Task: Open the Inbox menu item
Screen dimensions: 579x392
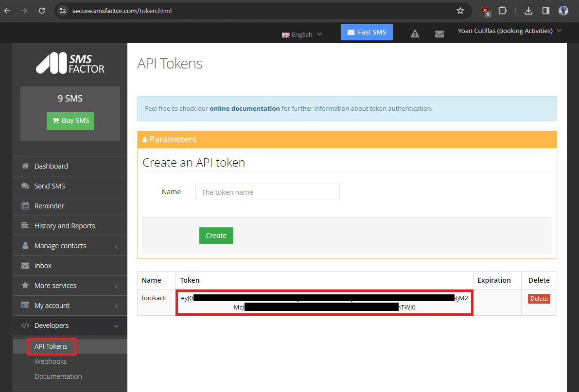Action: [x=70, y=266]
